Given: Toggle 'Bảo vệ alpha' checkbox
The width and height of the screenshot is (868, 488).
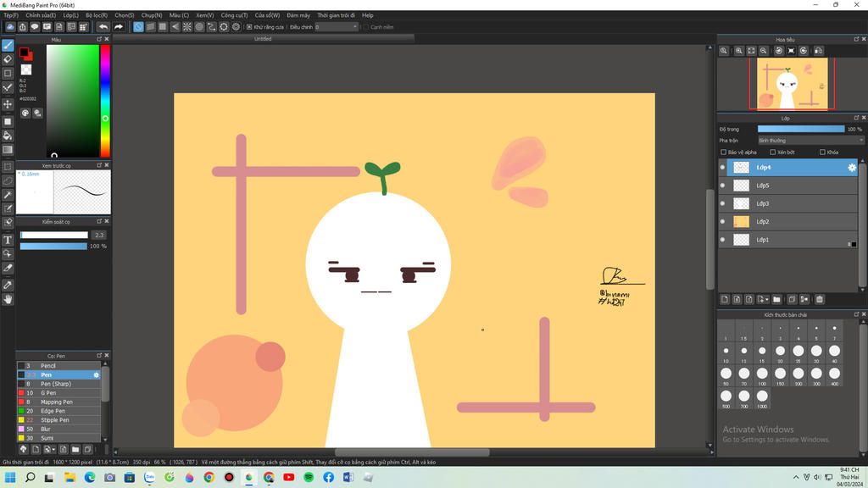Looking at the screenshot, I should coord(723,152).
